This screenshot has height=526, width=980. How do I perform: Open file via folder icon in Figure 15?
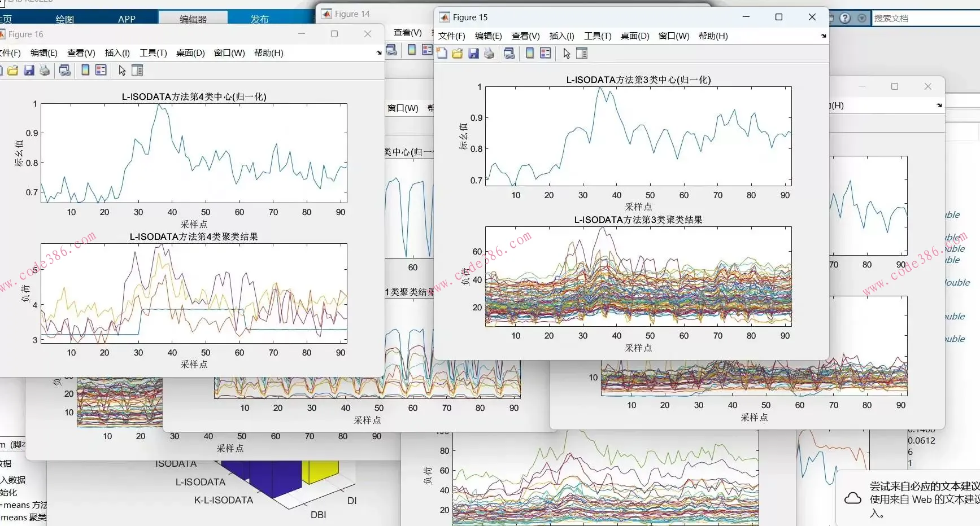[x=458, y=53]
